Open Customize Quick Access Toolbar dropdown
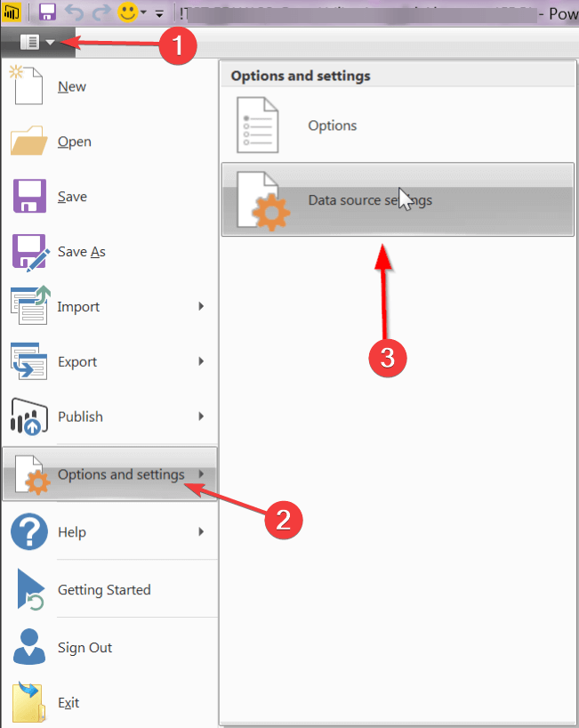The image size is (579, 728). 159,14
